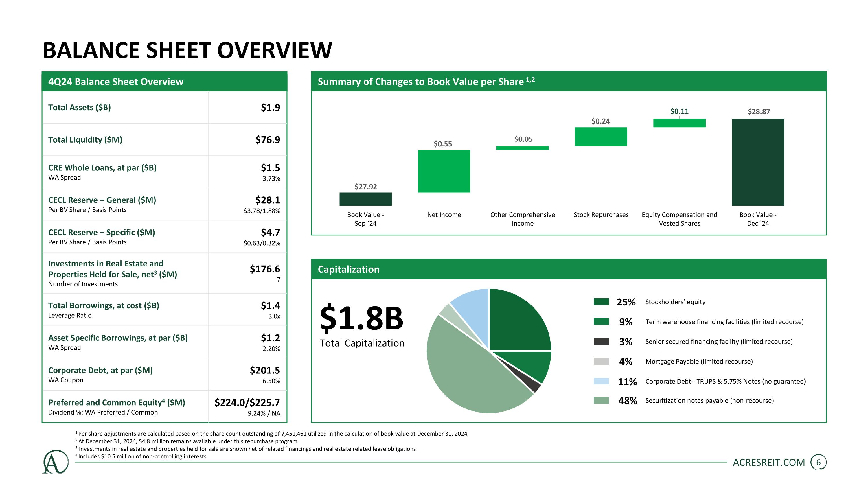This screenshot has height=488, width=868.
Task: Select the Book Value Dec '24 bar
Action: [757, 162]
